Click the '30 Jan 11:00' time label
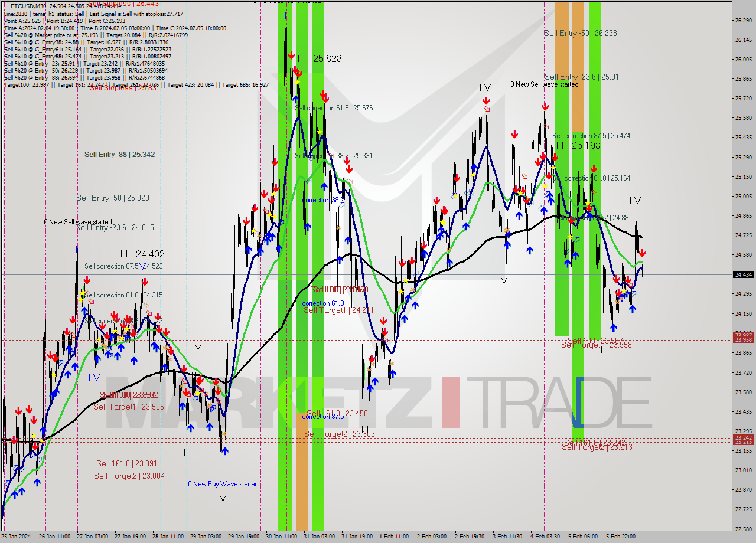Screen dimensions: 756x543 (281, 537)
